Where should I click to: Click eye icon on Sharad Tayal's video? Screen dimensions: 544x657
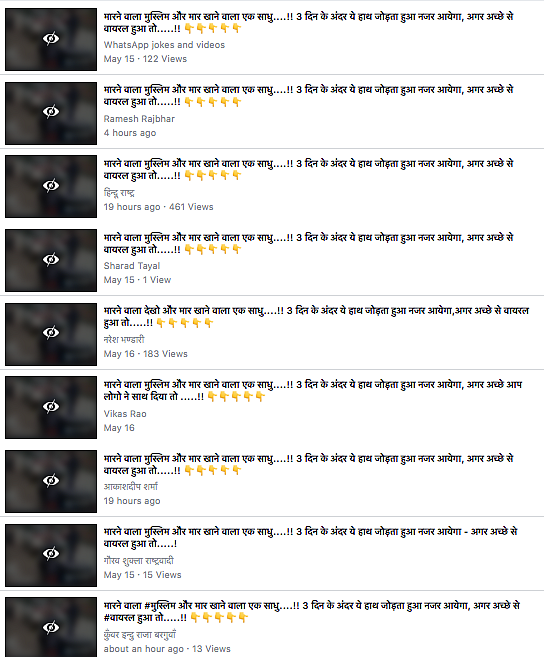[x=51, y=259]
